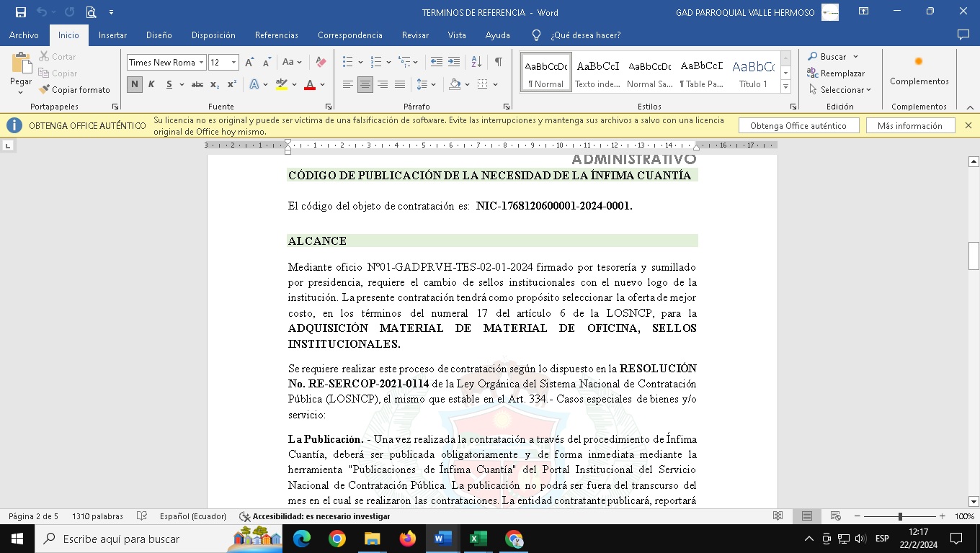
Task: Click the Clear All Formatting icon
Action: tap(321, 63)
